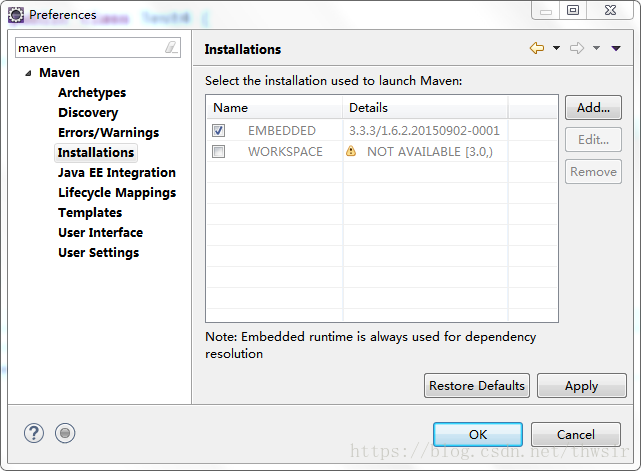Viewport: 641px width, 471px height.
Task: Select Templates preference page
Action: [x=90, y=213]
